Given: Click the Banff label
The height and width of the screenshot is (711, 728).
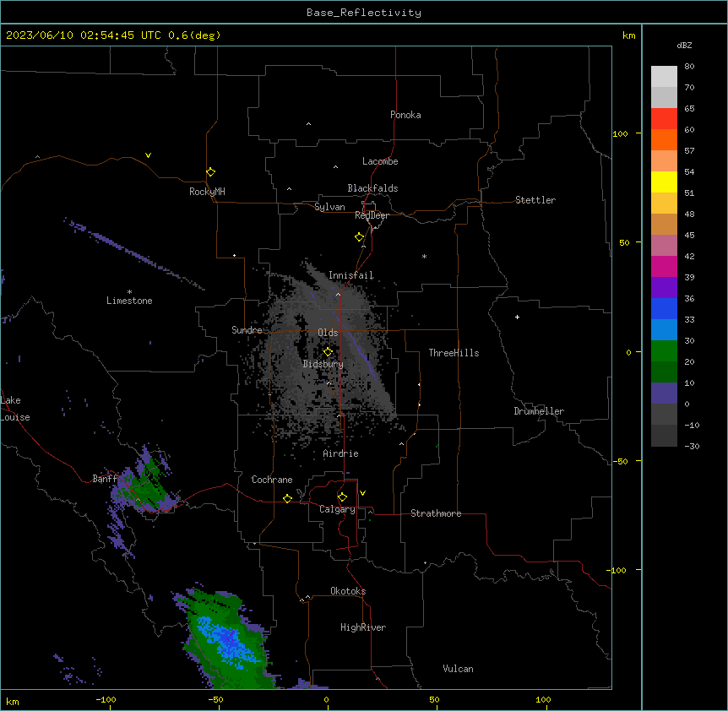Looking at the screenshot, I should [105, 479].
